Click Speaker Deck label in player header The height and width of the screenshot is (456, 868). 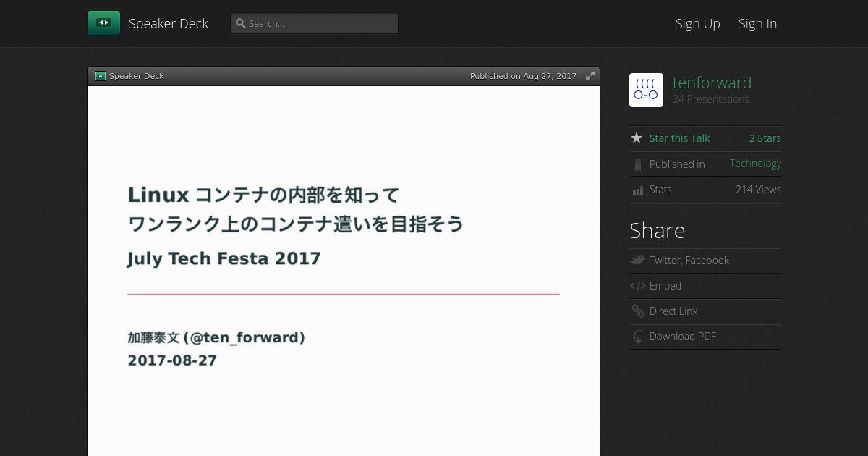click(137, 76)
